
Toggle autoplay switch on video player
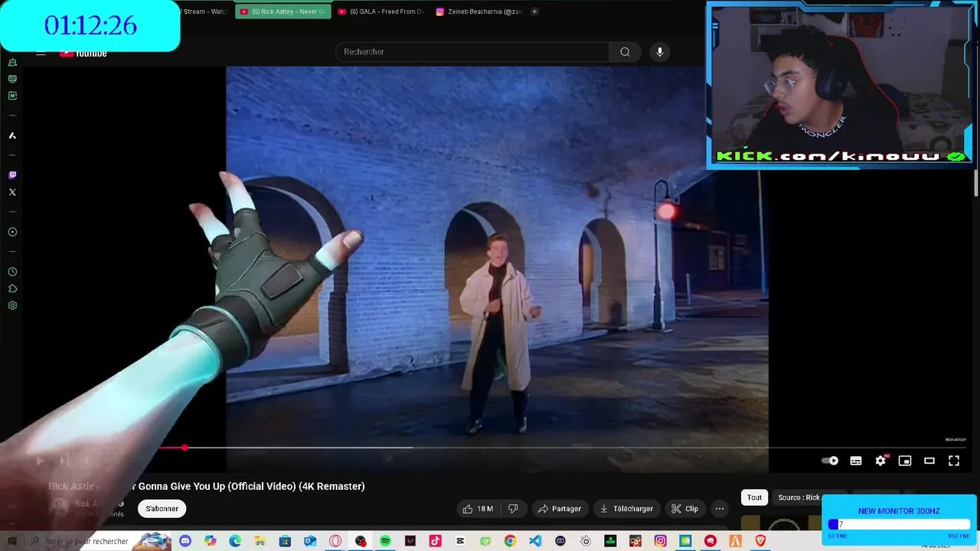[x=830, y=461]
